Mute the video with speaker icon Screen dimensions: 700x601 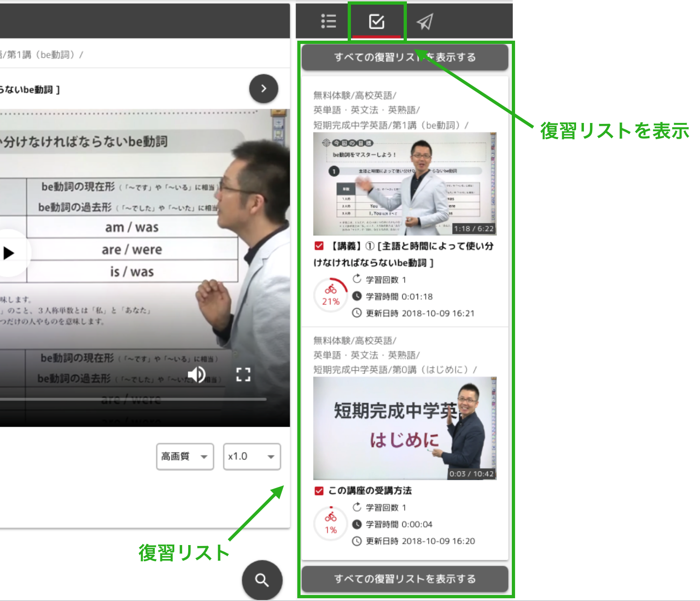(196, 374)
